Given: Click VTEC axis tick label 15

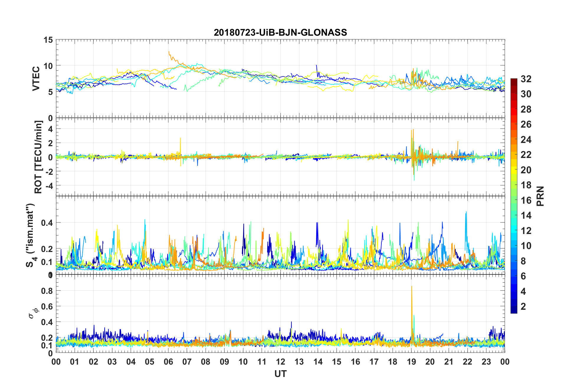Looking at the screenshot, I should point(48,40).
